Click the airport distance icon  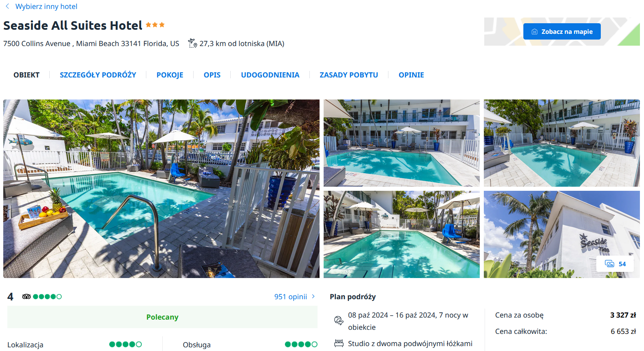click(x=192, y=43)
